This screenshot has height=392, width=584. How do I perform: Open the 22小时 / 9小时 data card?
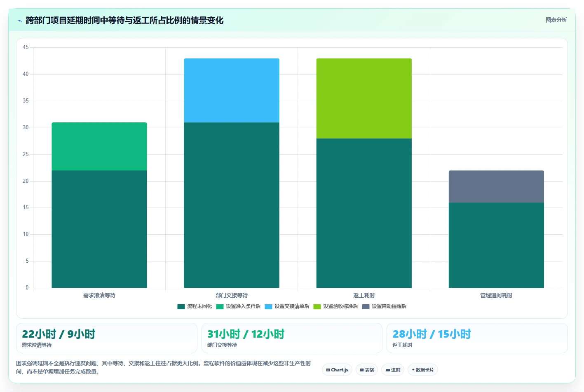coord(107,338)
